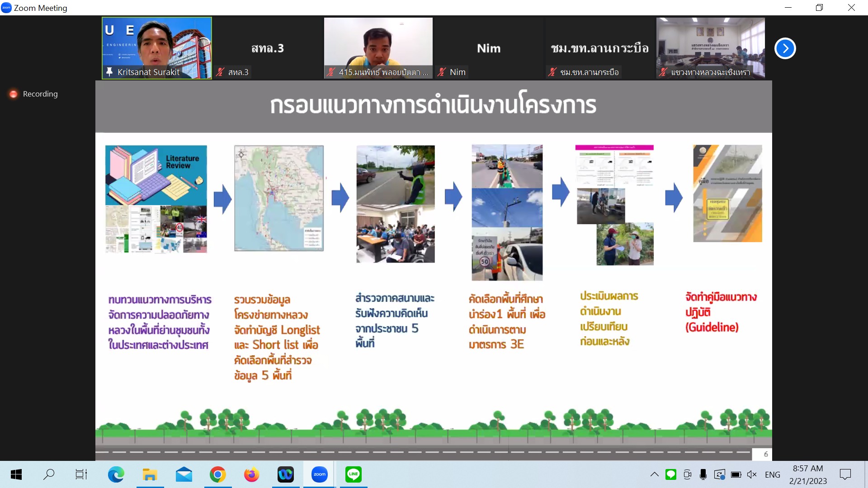Open Microsoft Edge in taskbar
This screenshot has width=868, height=488.
tap(116, 474)
